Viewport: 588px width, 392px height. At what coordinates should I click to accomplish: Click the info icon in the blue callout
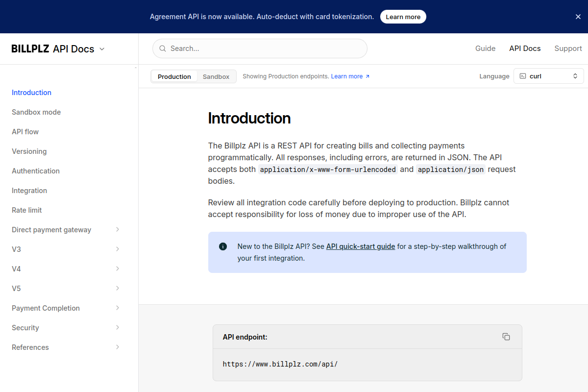click(x=223, y=246)
